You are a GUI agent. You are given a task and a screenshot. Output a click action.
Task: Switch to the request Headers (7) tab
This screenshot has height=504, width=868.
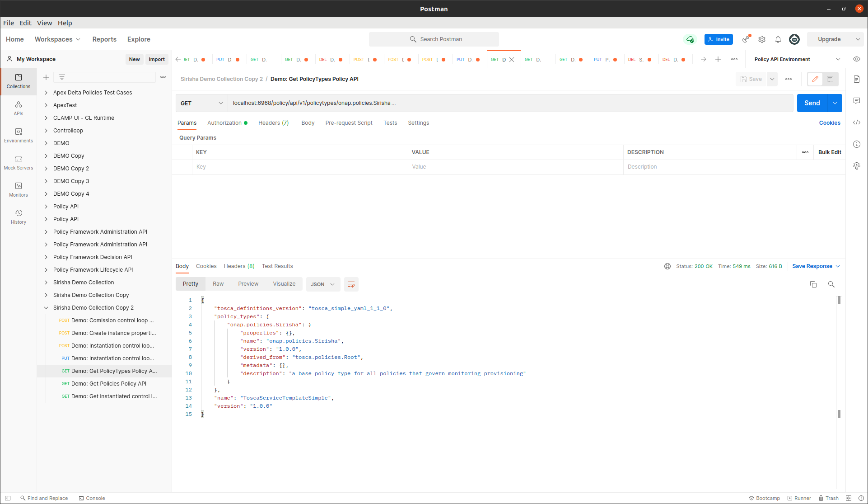point(273,123)
